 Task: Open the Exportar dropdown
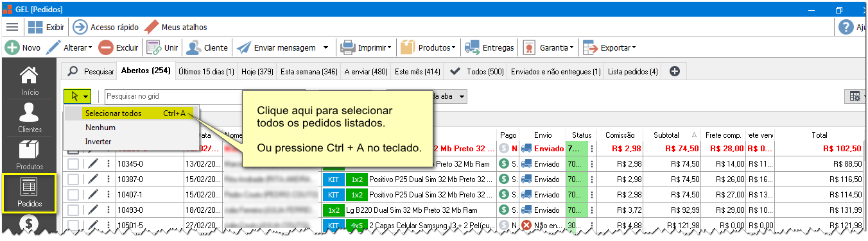[x=609, y=47]
